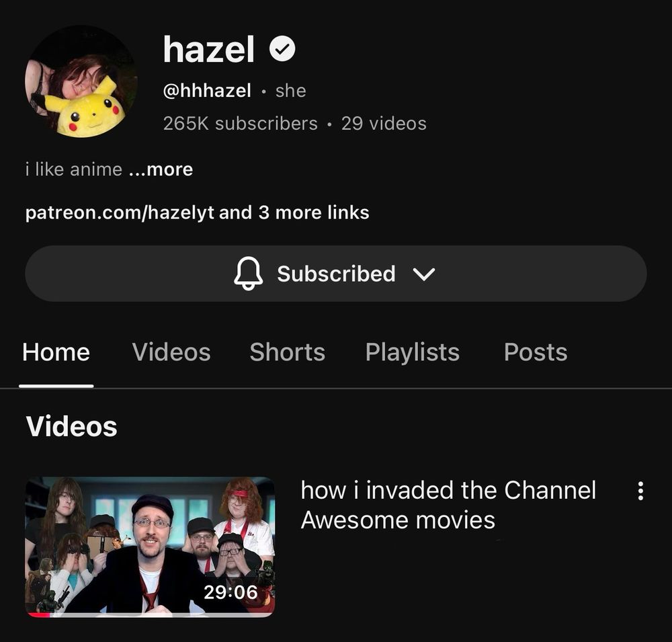This screenshot has width=672, height=642.
Task: Open hazel's Pikachu profile picture
Action: pyautogui.click(x=81, y=81)
